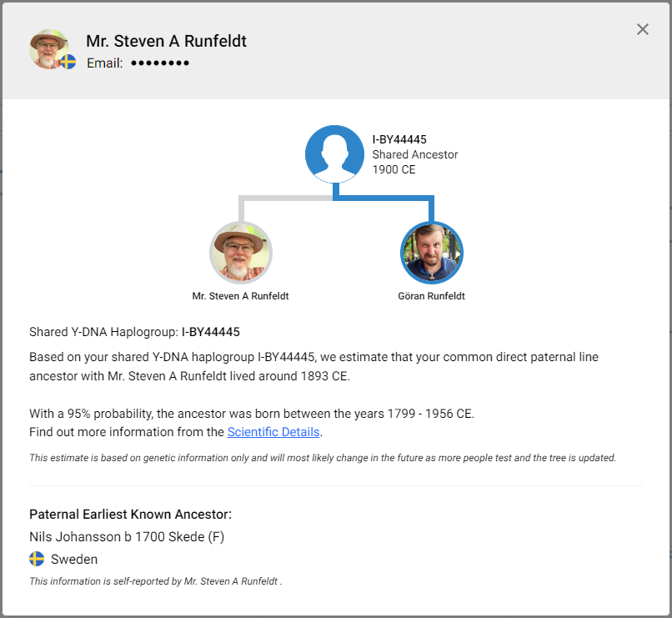Image resolution: width=672 pixels, height=618 pixels.
Task: Click the Email label in the header
Action: coord(104,63)
